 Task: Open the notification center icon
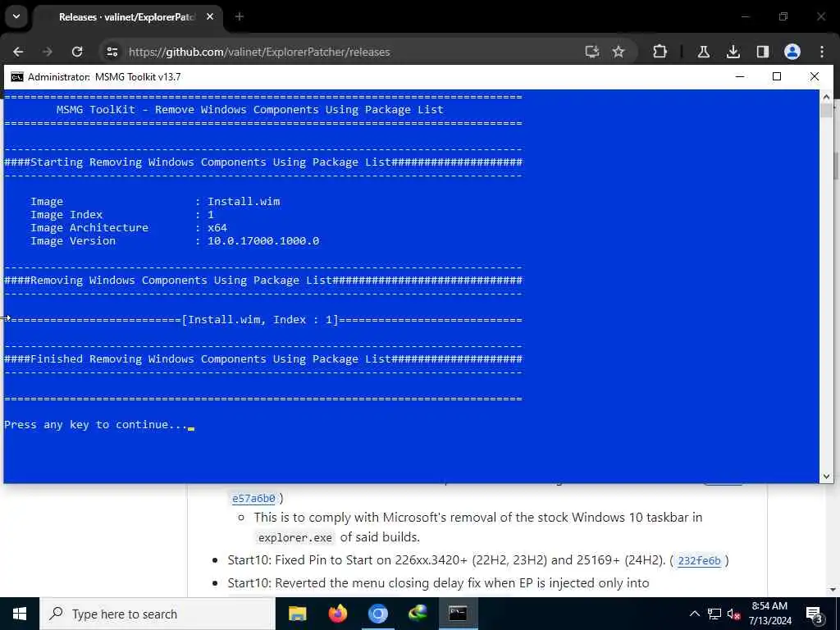(815, 614)
